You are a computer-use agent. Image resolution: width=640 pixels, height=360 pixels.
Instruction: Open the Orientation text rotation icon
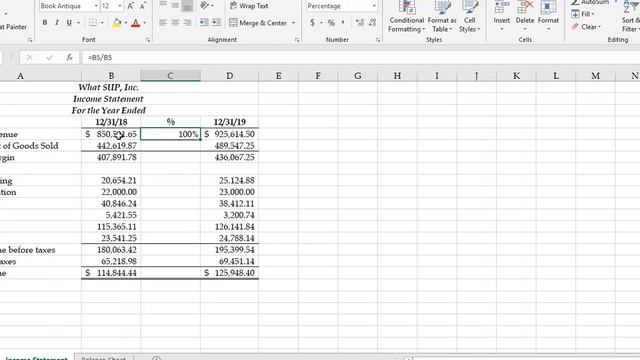205,6
